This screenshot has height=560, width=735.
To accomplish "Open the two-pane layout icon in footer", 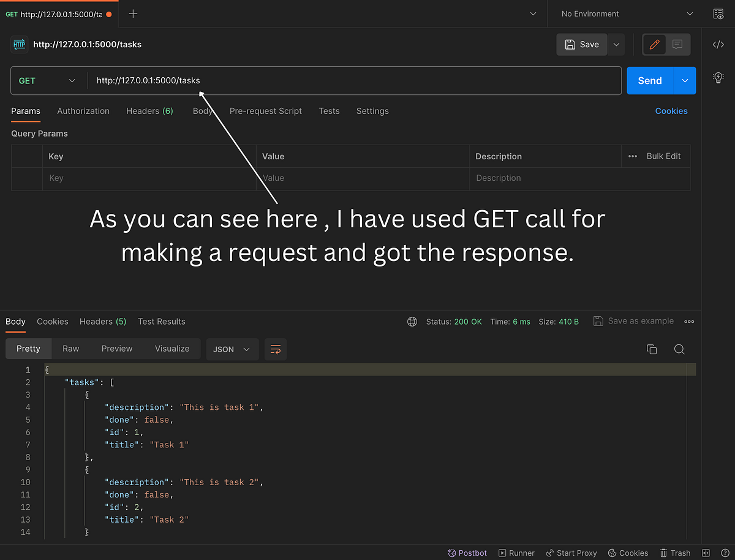I will [706, 553].
